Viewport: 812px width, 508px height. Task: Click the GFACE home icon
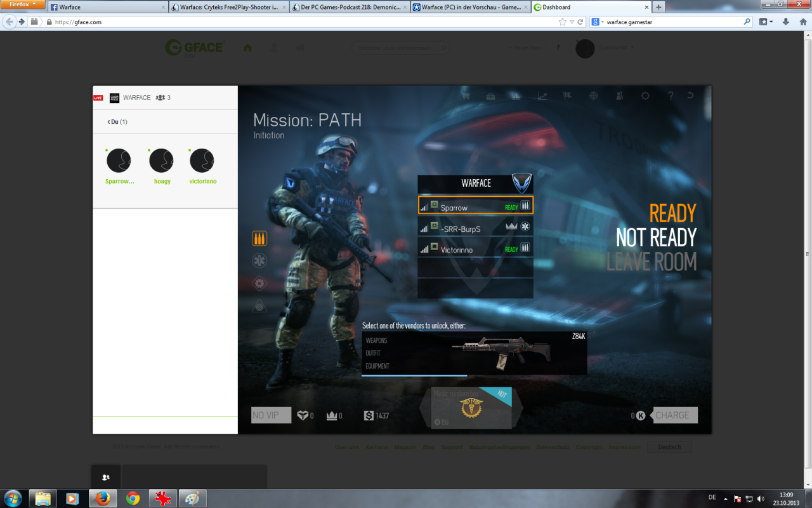click(247, 48)
